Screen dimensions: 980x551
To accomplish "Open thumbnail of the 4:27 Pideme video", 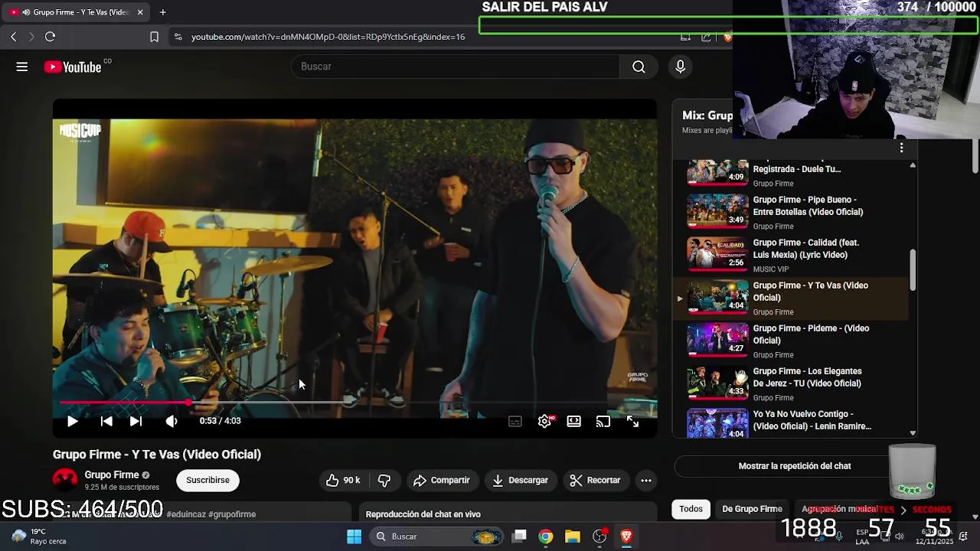I will [717, 340].
